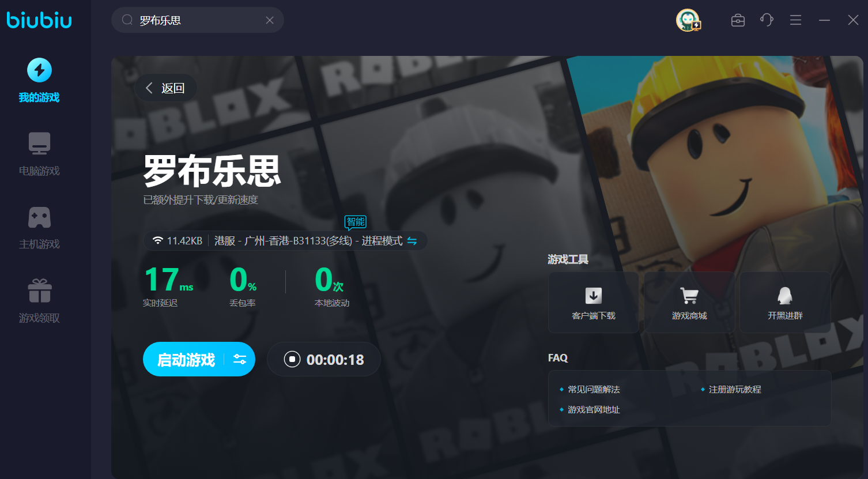
Task: Open customer support headset icon
Action: (x=767, y=20)
